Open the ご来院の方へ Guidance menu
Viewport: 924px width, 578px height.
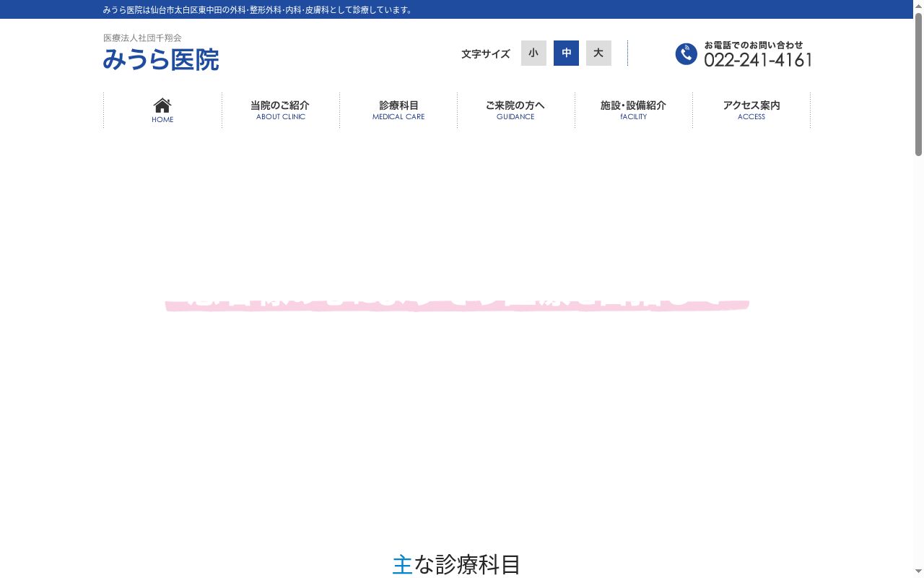pyautogui.click(x=515, y=111)
